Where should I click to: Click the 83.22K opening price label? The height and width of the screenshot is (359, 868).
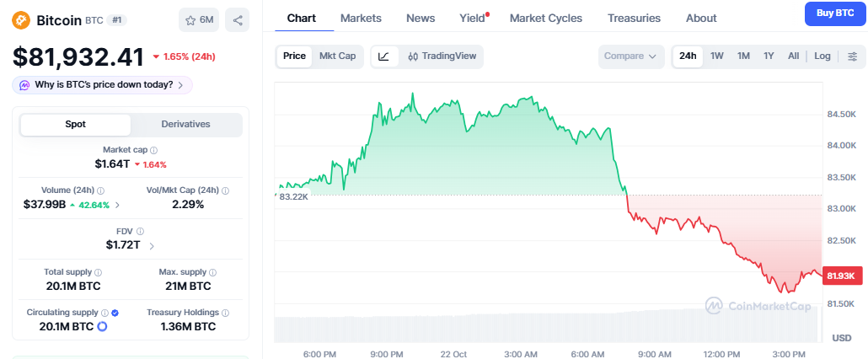(x=293, y=197)
